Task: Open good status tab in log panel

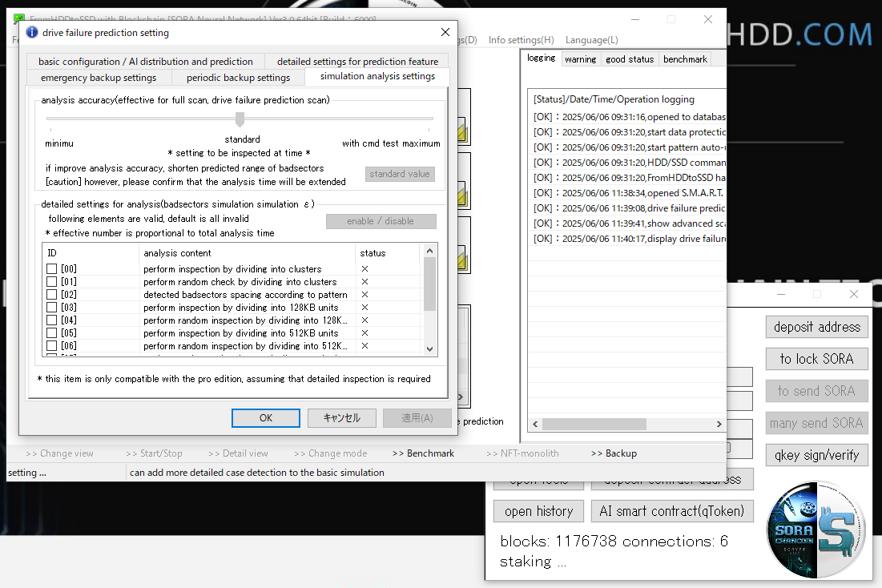Action: 630,59
